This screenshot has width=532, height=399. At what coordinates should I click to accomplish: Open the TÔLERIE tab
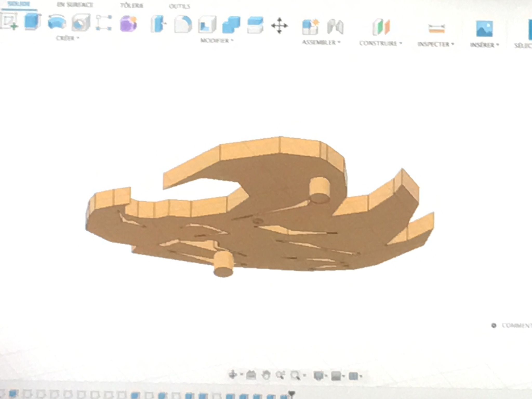(131, 5)
